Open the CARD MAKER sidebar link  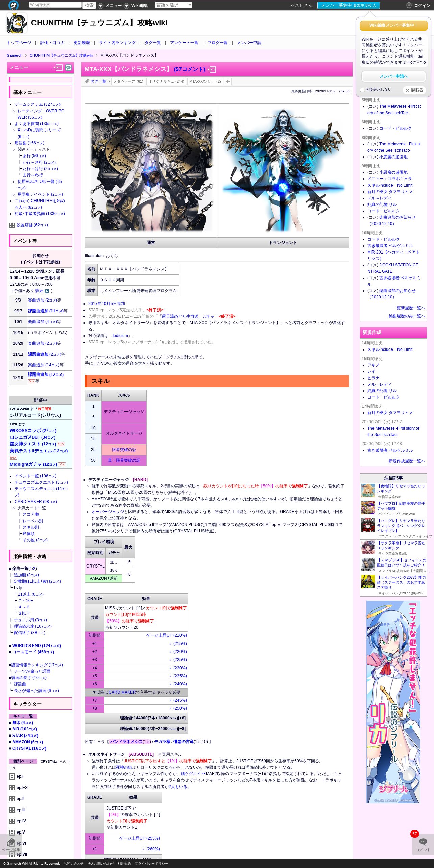(36, 502)
